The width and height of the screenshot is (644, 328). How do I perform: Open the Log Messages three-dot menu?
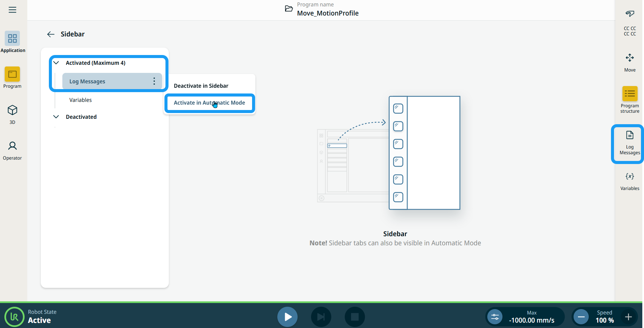(154, 81)
